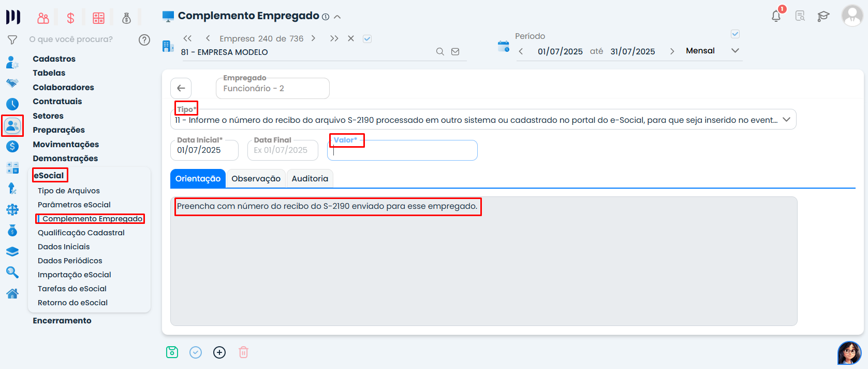Open the Encerramento menu
868x369 pixels.
(62, 321)
